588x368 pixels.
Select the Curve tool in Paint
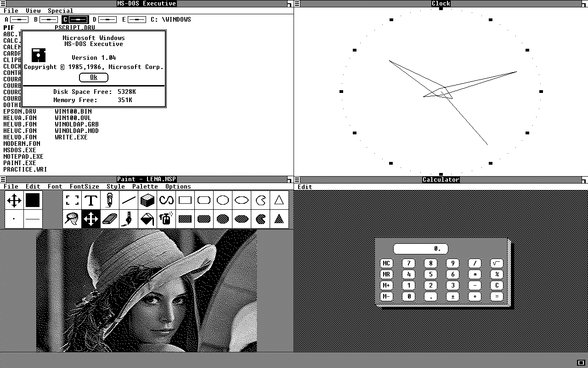pyautogui.click(x=166, y=200)
